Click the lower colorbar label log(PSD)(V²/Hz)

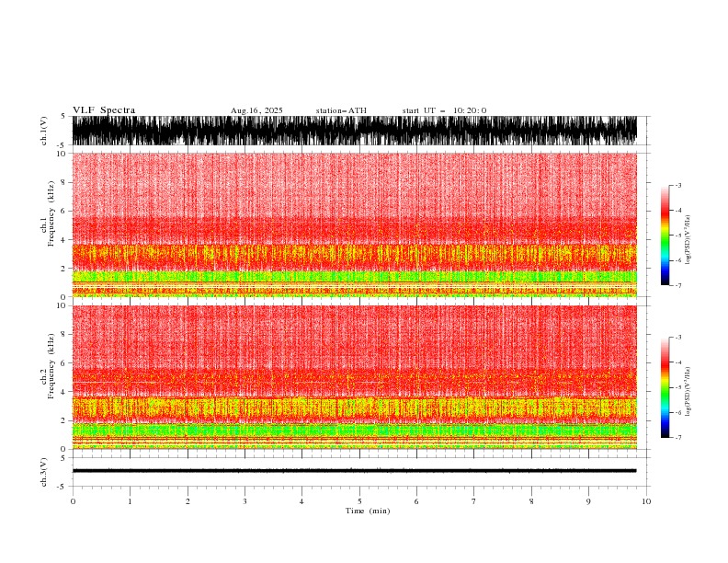click(x=688, y=392)
